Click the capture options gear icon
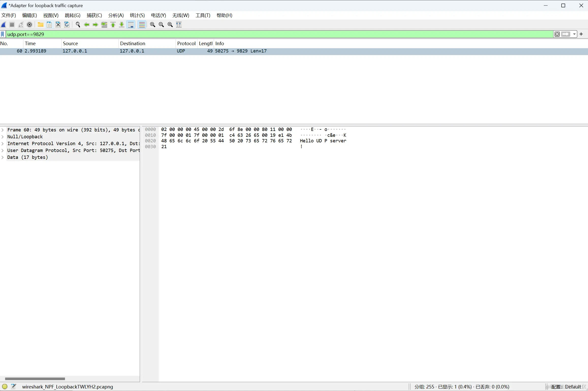This screenshot has width=588, height=391. click(29, 25)
